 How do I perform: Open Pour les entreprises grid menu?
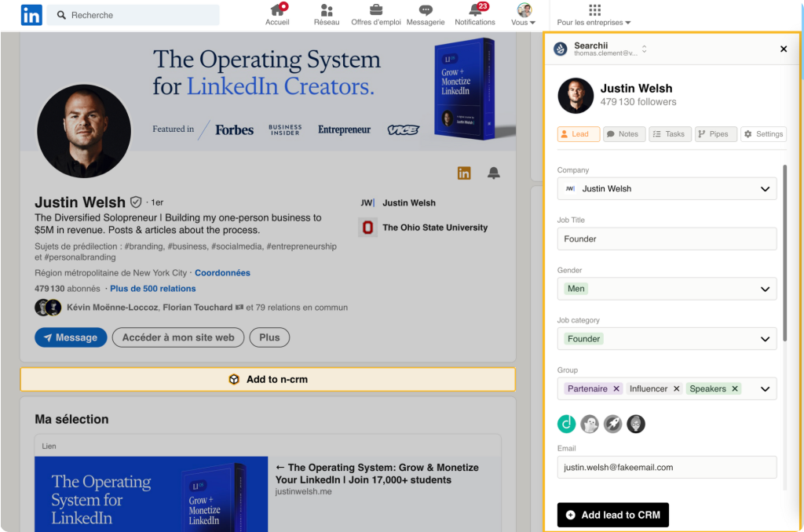click(x=594, y=14)
